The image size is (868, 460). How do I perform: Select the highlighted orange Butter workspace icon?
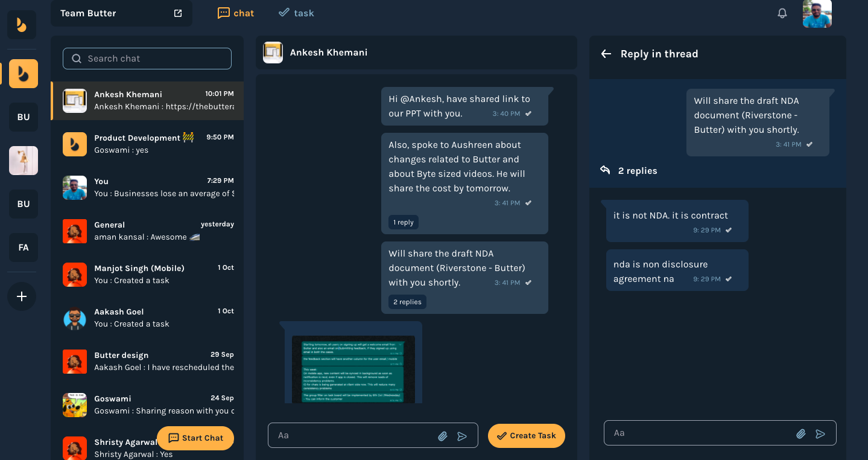(x=24, y=74)
